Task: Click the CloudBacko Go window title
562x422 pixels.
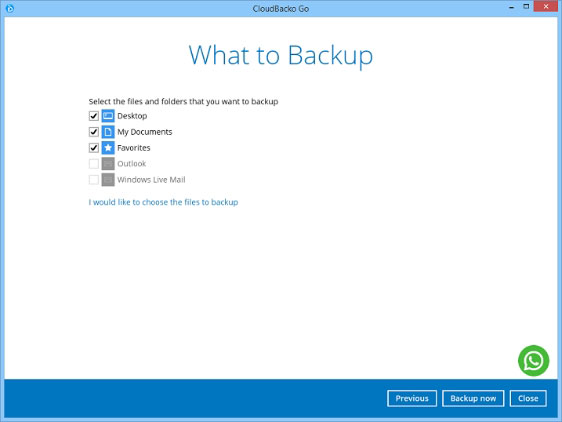Action: coord(281,9)
